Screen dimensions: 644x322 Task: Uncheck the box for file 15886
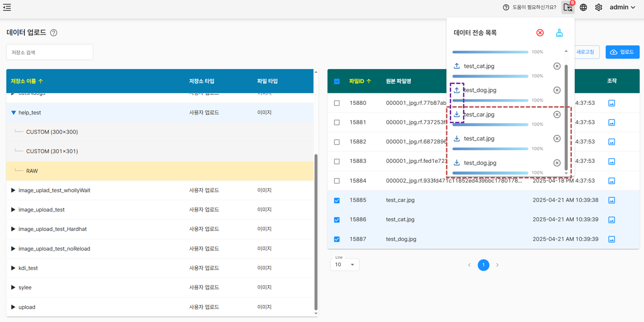[337, 220]
